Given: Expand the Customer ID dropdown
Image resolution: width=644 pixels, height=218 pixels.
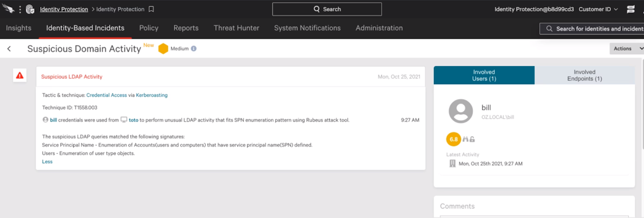Looking at the screenshot, I should tap(598, 9).
